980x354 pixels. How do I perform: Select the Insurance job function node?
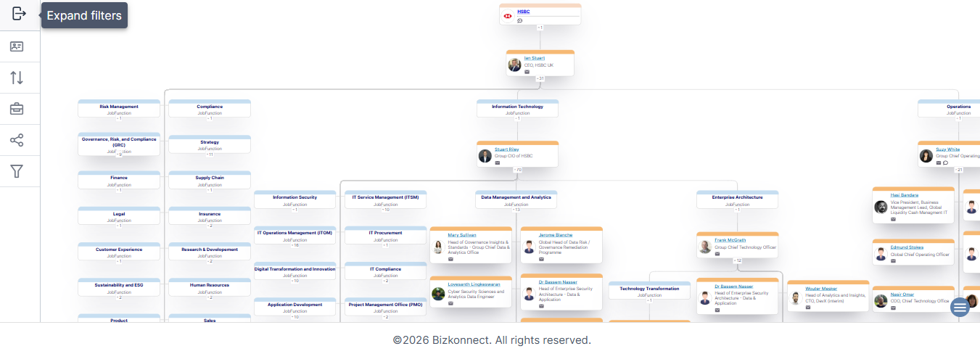point(210,216)
